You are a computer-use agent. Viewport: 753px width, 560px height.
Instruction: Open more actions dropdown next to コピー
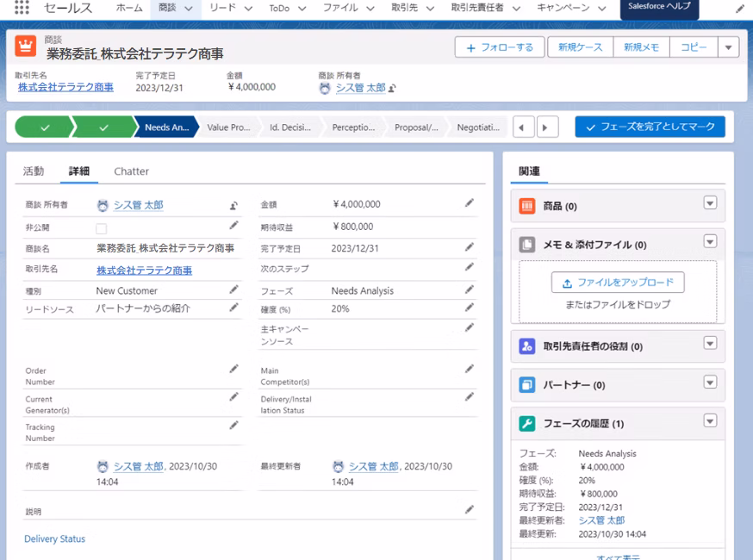coord(729,47)
